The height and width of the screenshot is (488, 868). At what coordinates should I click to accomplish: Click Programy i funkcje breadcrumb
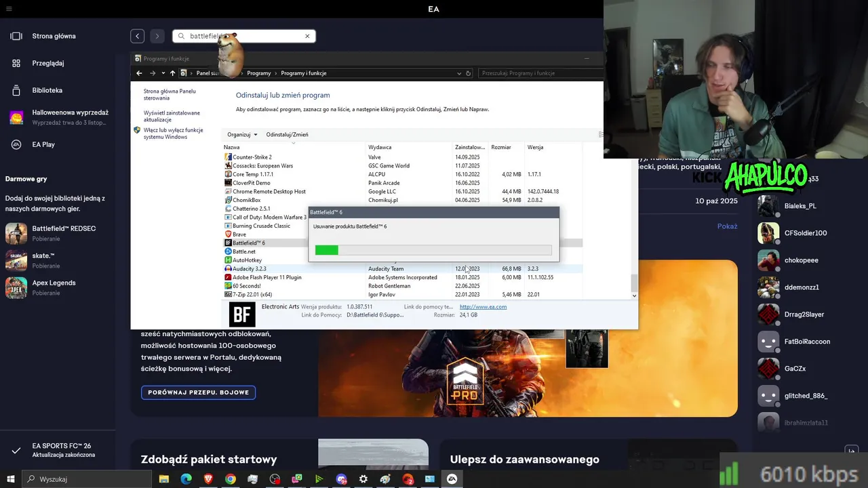[304, 73]
